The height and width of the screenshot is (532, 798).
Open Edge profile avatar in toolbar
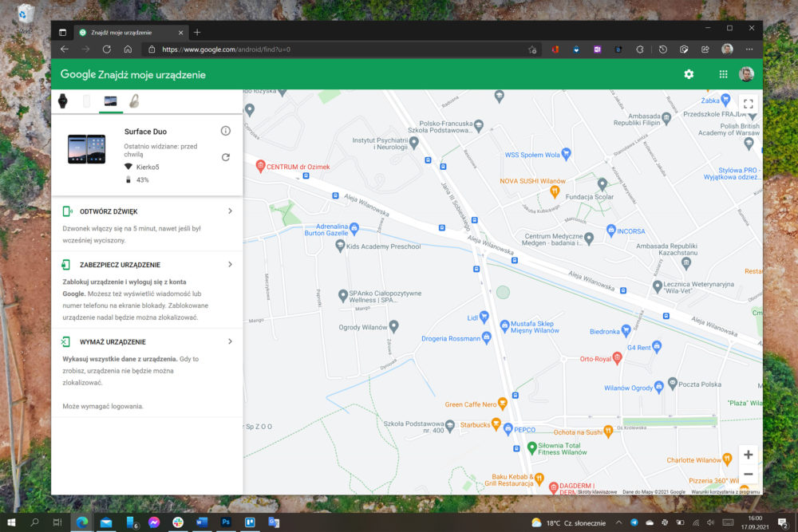727,49
